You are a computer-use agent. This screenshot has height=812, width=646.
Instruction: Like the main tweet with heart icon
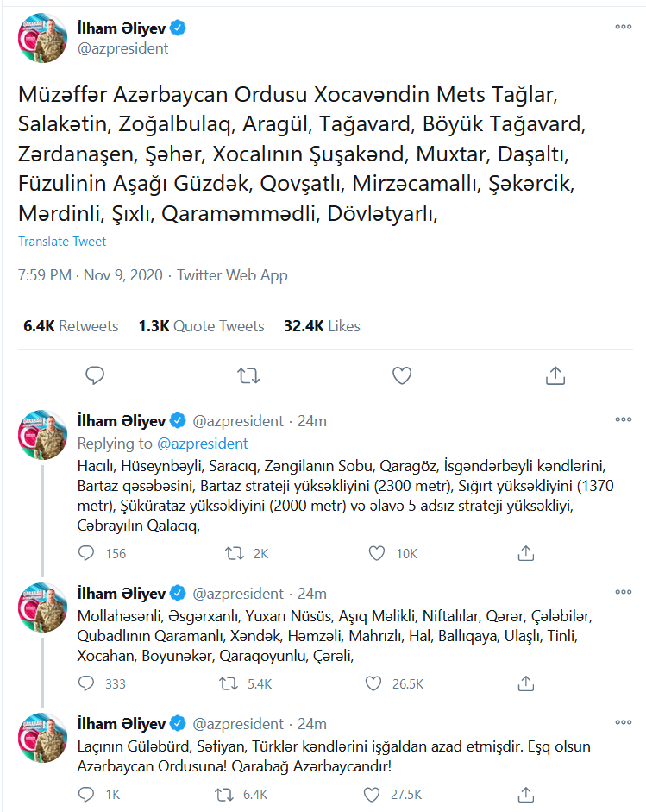(401, 375)
